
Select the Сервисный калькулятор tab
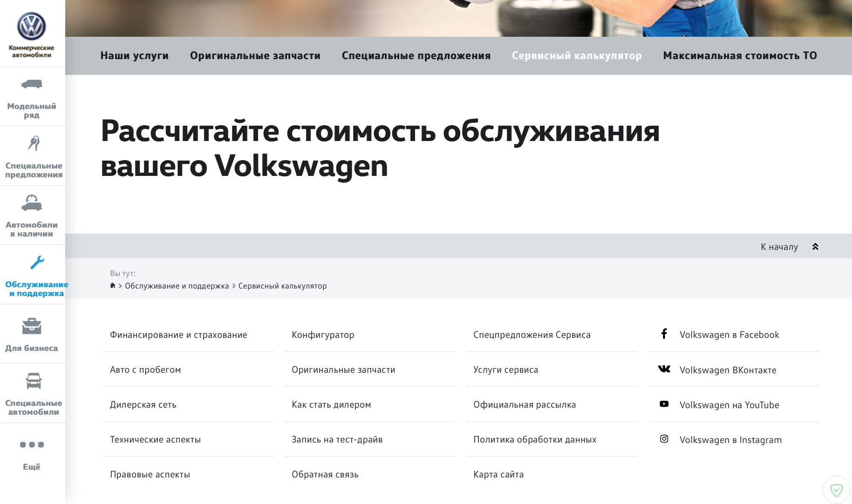click(577, 55)
